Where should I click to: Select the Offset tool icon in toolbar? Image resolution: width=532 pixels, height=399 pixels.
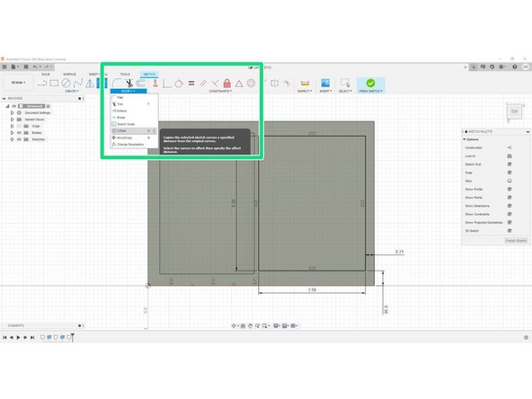[140, 83]
